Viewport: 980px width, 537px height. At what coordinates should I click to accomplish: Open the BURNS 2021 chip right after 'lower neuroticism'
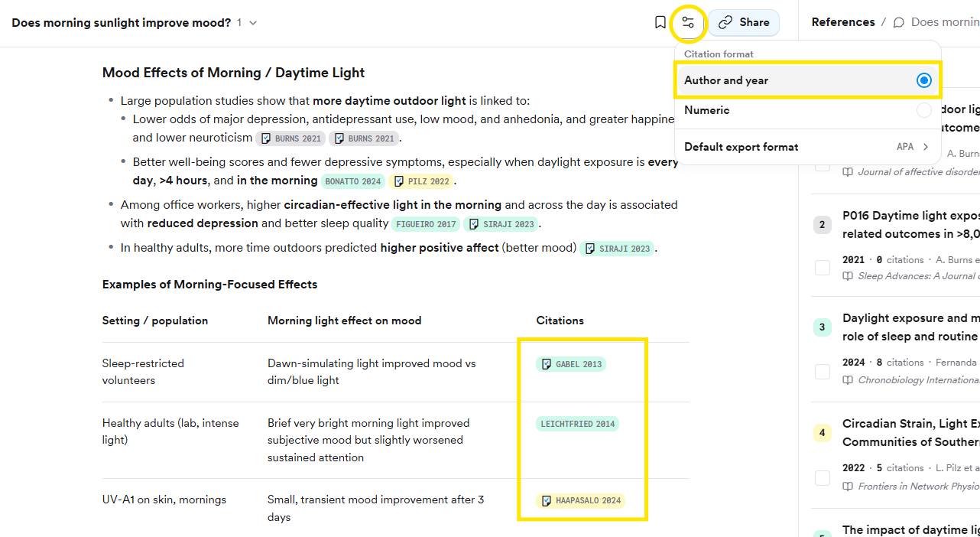click(290, 138)
